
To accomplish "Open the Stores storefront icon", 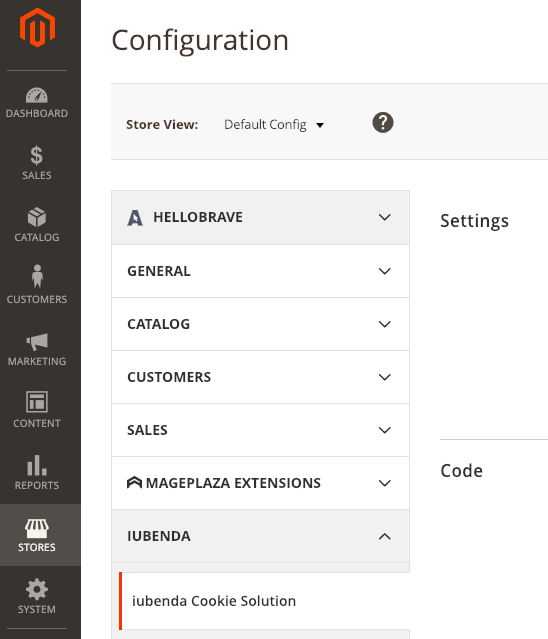I will point(37,528).
